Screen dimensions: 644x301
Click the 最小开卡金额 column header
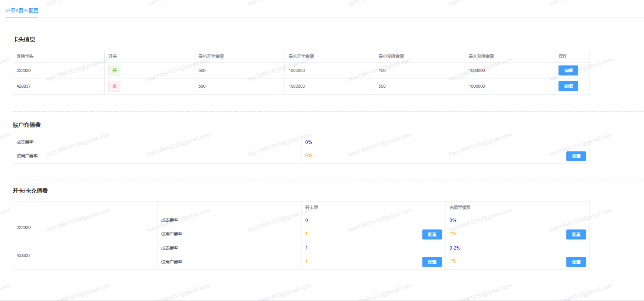[x=211, y=56]
